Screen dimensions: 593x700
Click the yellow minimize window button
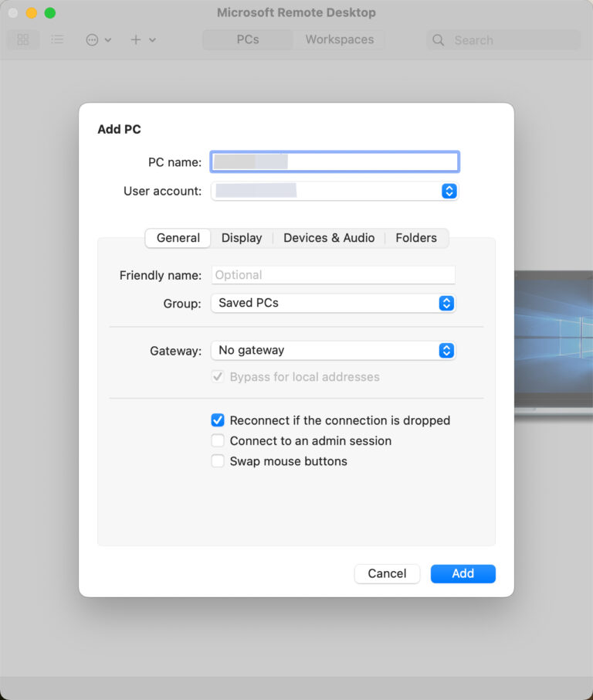point(31,13)
